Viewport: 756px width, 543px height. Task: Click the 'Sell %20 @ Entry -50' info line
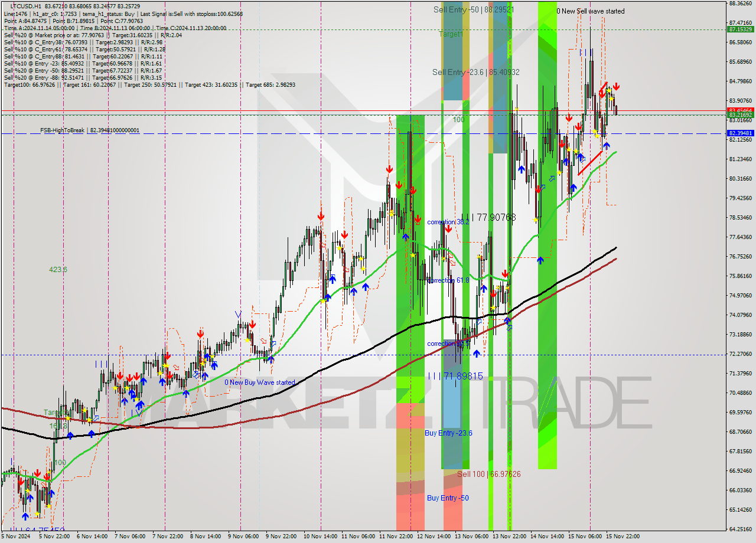pyautogui.click(x=83, y=70)
